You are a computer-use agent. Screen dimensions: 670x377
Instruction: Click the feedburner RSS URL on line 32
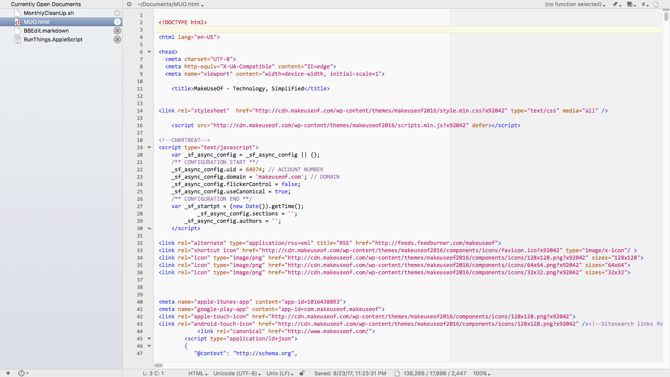[x=436, y=243]
